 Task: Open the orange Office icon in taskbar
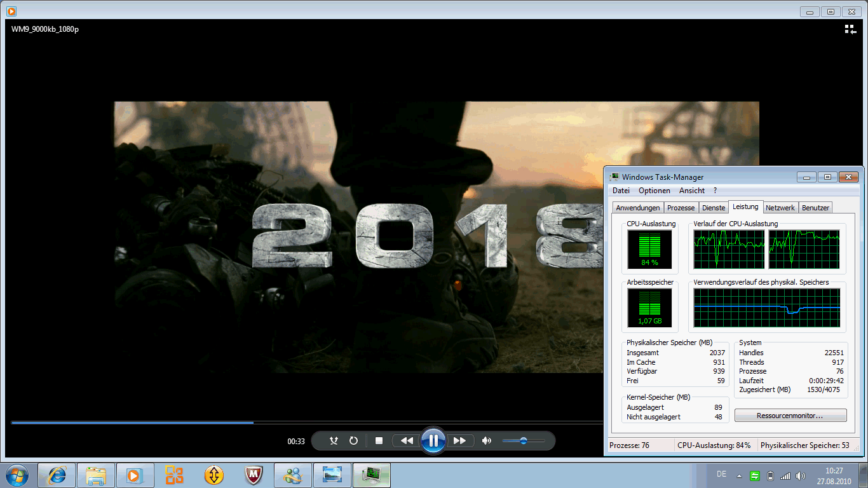174,475
